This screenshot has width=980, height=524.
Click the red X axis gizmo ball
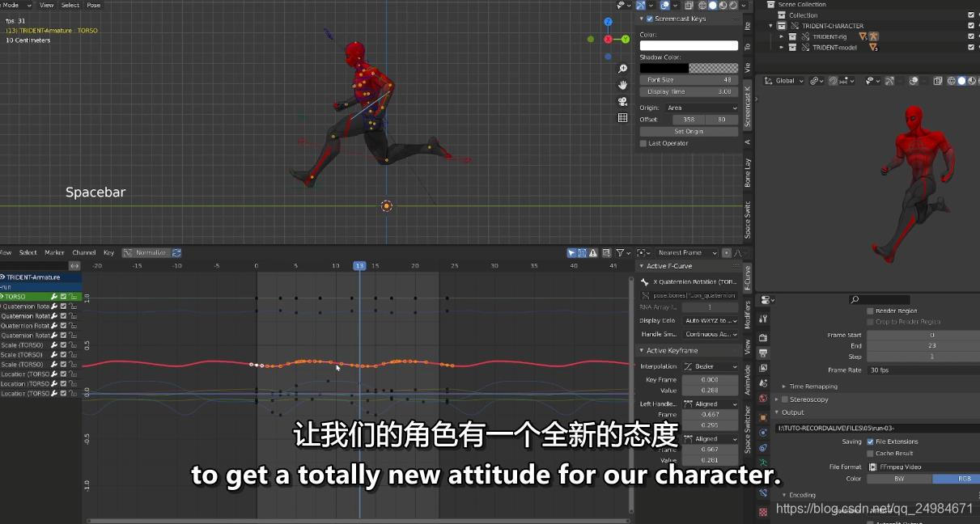coord(608,39)
